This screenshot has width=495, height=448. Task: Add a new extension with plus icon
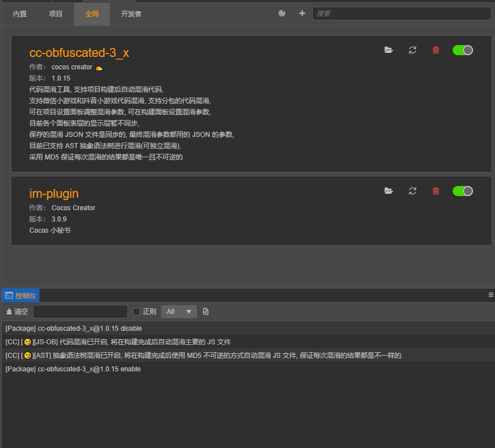point(302,14)
